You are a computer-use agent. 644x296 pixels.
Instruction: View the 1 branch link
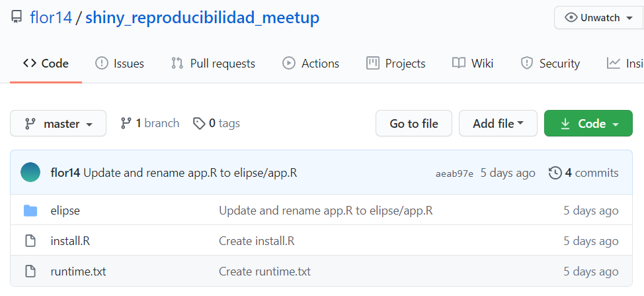point(149,123)
